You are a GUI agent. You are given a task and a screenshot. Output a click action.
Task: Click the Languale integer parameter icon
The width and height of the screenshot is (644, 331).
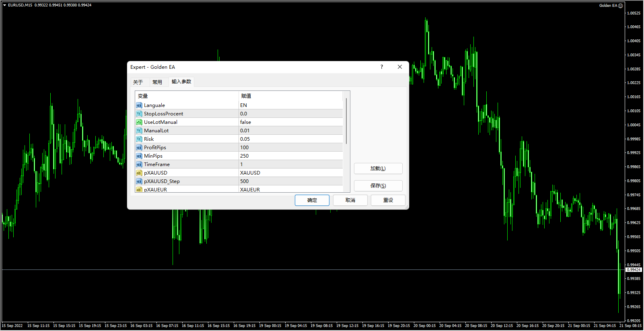pos(139,105)
